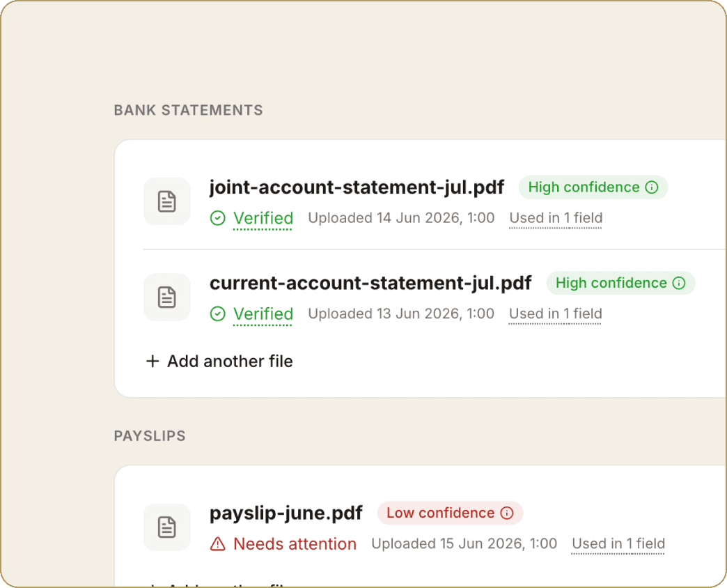This screenshot has height=588, width=727.
Task: Click info icon in joint-account High confidence badge
Action: [x=651, y=187]
